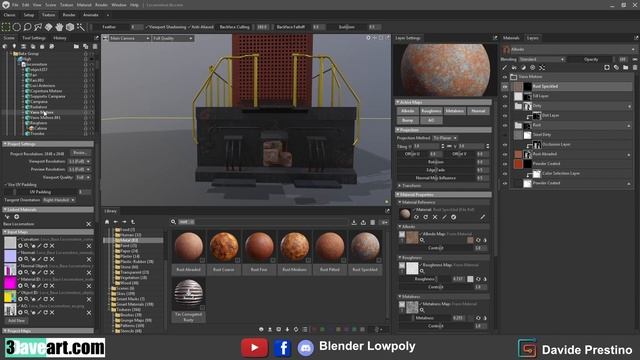Click the Library search magnifier icon
The width and height of the screenshot is (640, 360).
[x=173, y=222]
